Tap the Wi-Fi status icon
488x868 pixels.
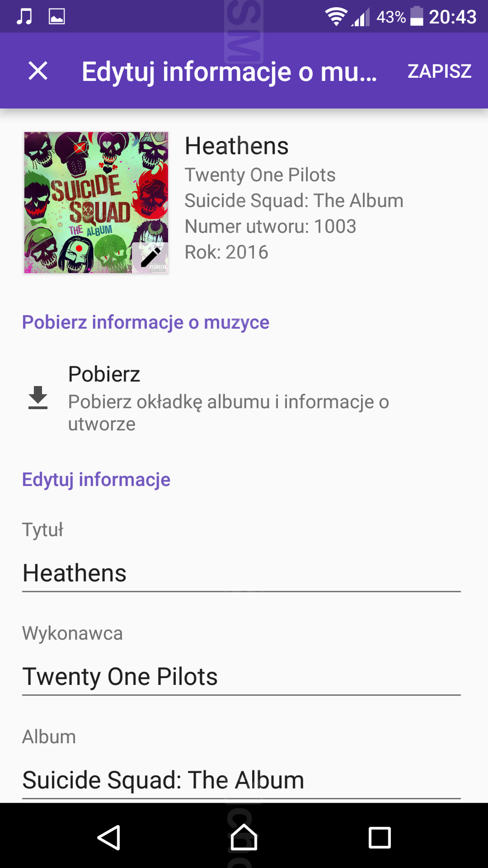pos(336,17)
